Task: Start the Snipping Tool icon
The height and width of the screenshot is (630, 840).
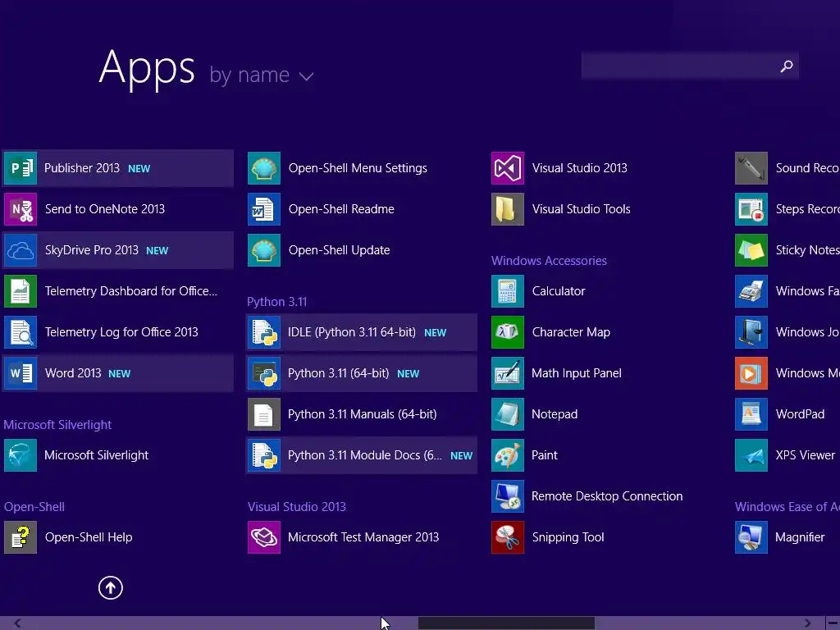Action: 507,537
